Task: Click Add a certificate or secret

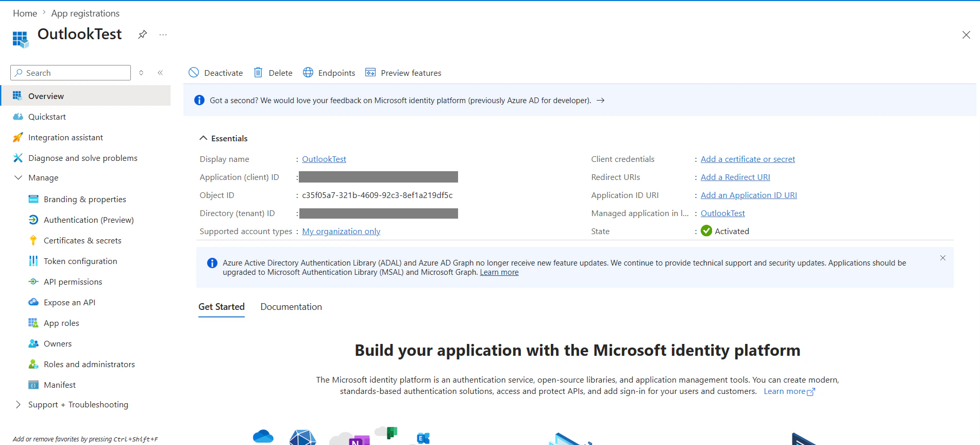Action: (748, 159)
